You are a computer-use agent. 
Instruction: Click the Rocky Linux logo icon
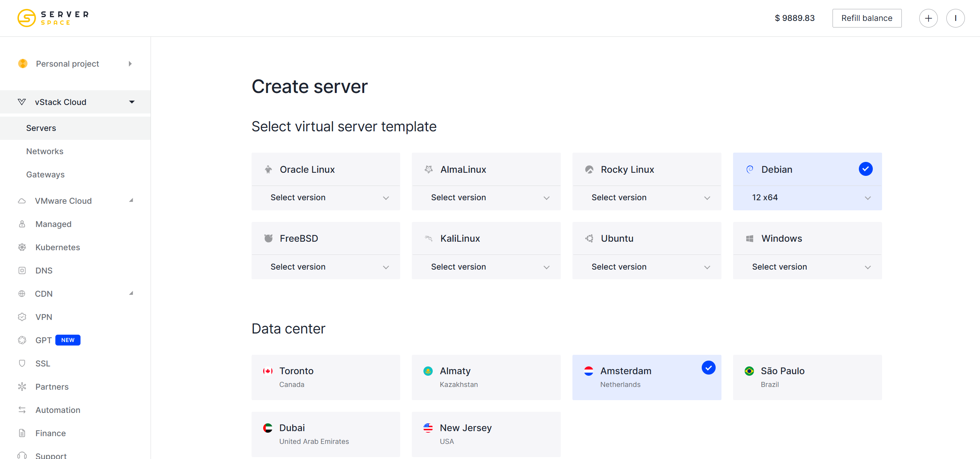coord(589,169)
